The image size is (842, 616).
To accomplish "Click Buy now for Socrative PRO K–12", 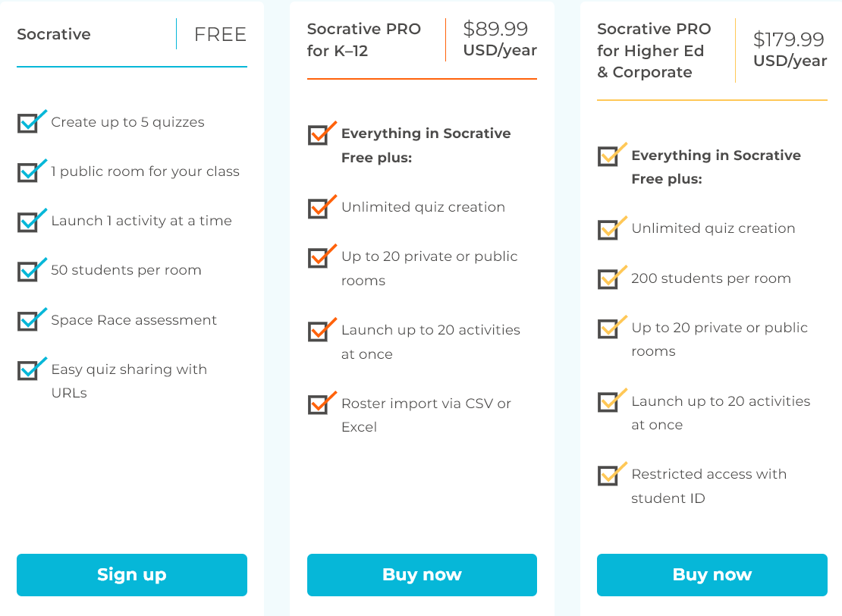I will pos(422,574).
